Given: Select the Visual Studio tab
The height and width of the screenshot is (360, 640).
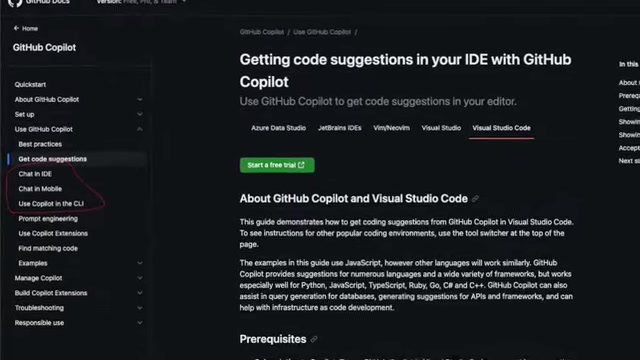Looking at the screenshot, I should [x=441, y=128].
